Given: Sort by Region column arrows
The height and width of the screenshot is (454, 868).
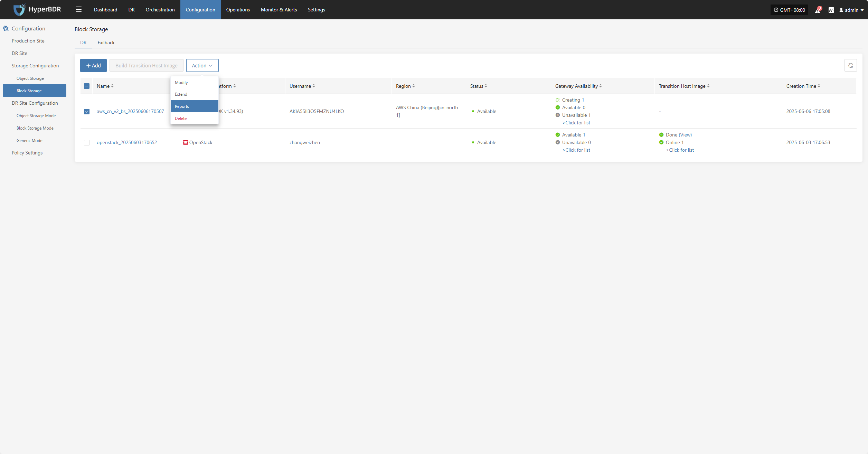Looking at the screenshot, I should tap(414, 86).
